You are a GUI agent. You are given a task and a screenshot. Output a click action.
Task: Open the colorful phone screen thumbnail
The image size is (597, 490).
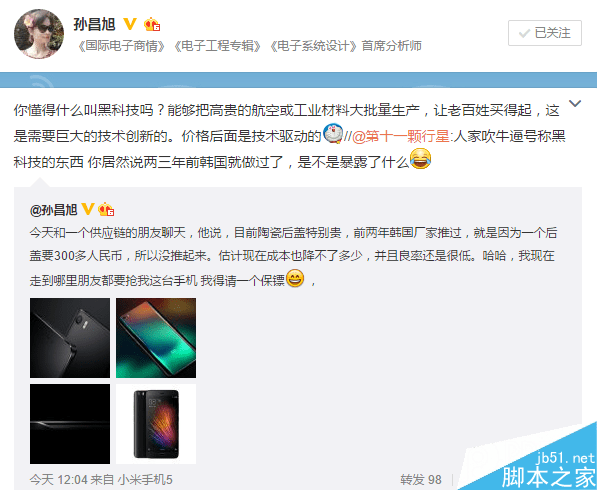(x=156, y=338)
